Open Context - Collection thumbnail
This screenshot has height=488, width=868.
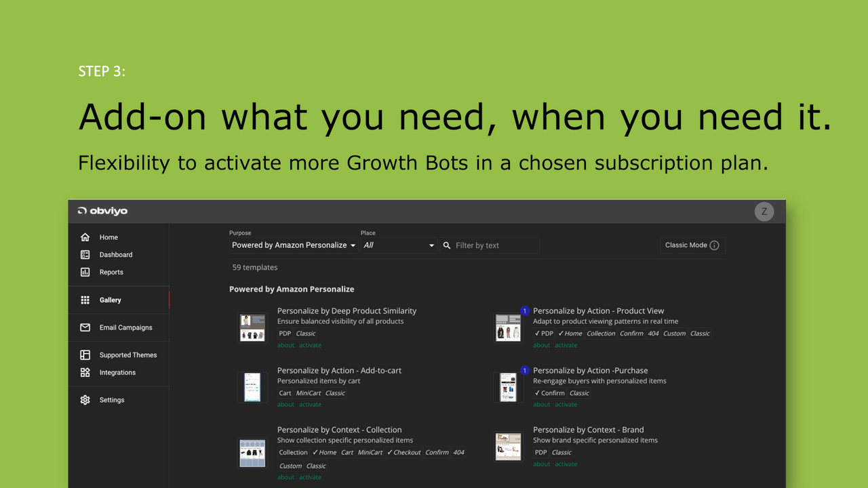click(x=252, y=453)
